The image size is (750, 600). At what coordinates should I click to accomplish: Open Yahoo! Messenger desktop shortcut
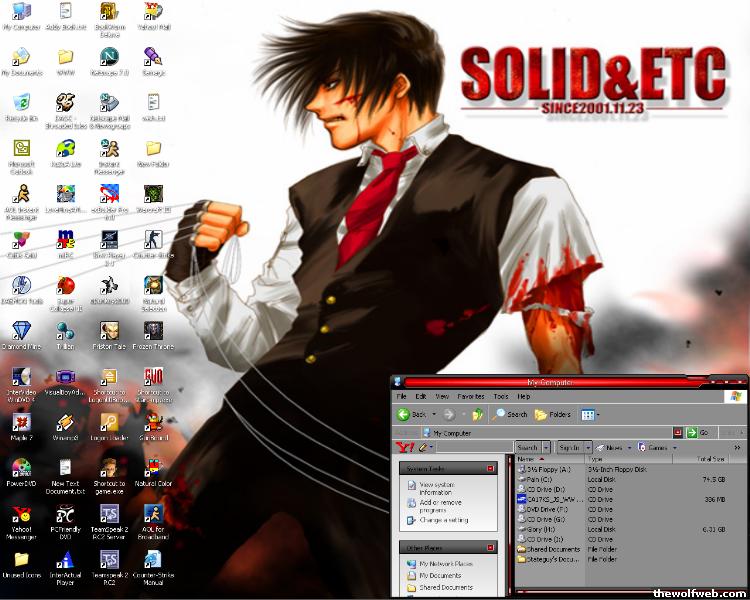(20, 514)
